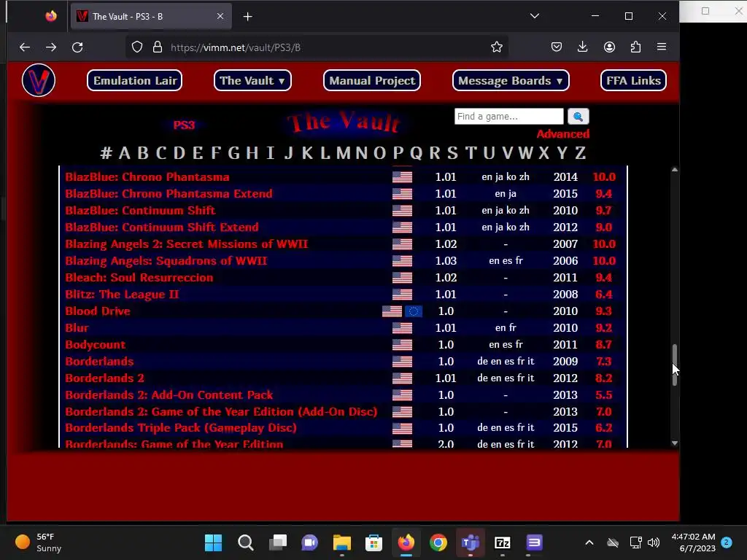747x560 pixels.
Task: Expand list all tabs chevron
Action: tap(535, 16)
